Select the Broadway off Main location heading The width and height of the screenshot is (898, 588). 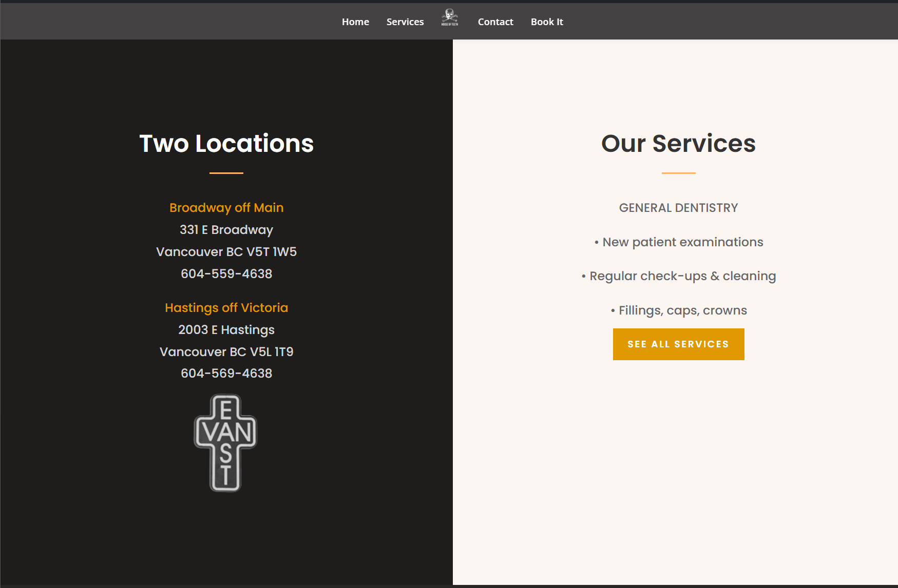(x=226, y=208)
